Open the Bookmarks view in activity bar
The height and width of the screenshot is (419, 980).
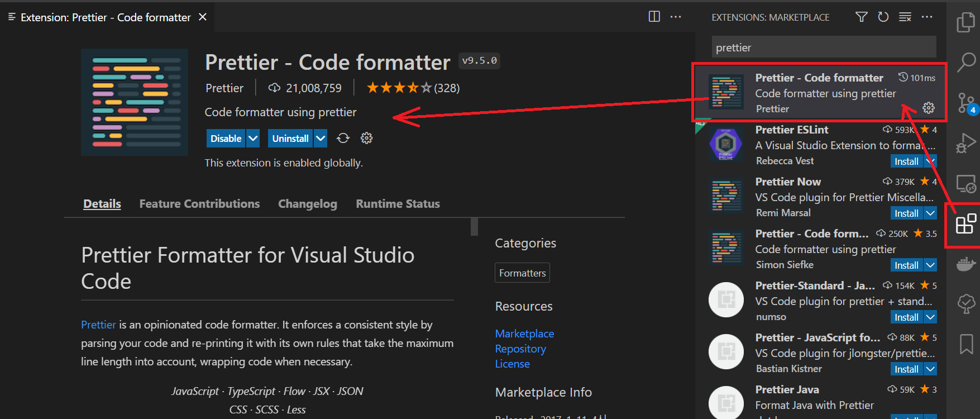pyautogui.click(x=966, y=344)
